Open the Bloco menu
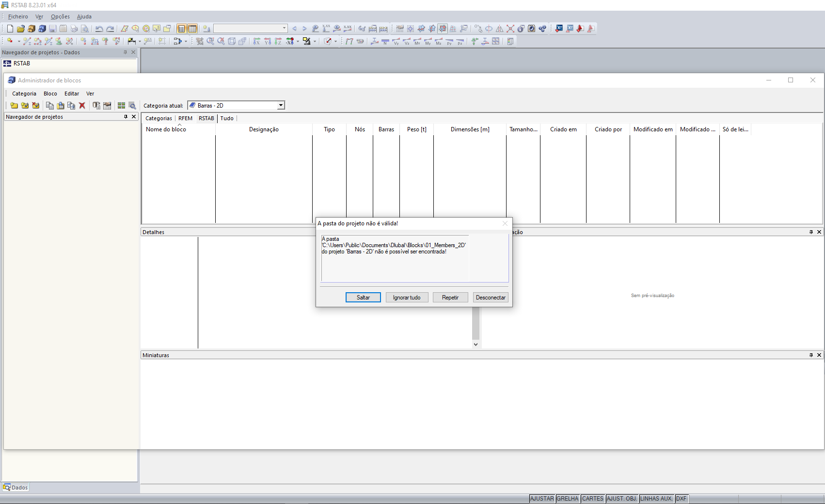 (50, 94)
